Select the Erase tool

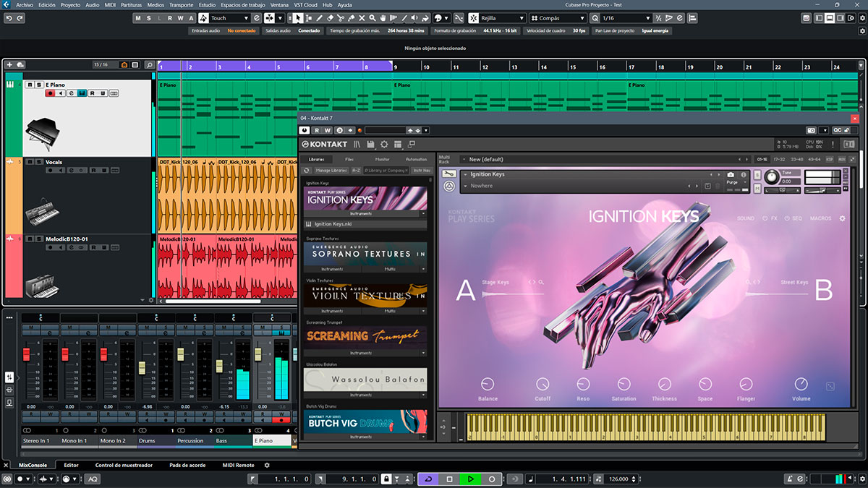331,18
